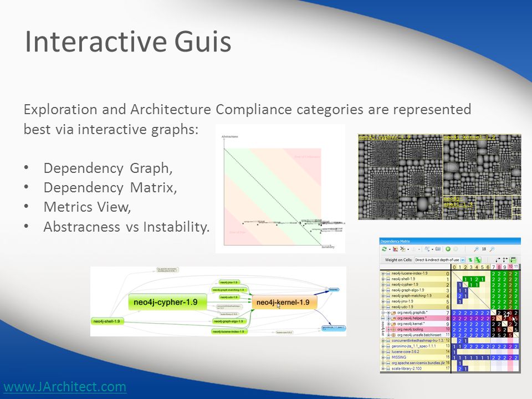Click the Interactive Guis slide title
532x399 pixels.
coord(128,42)
